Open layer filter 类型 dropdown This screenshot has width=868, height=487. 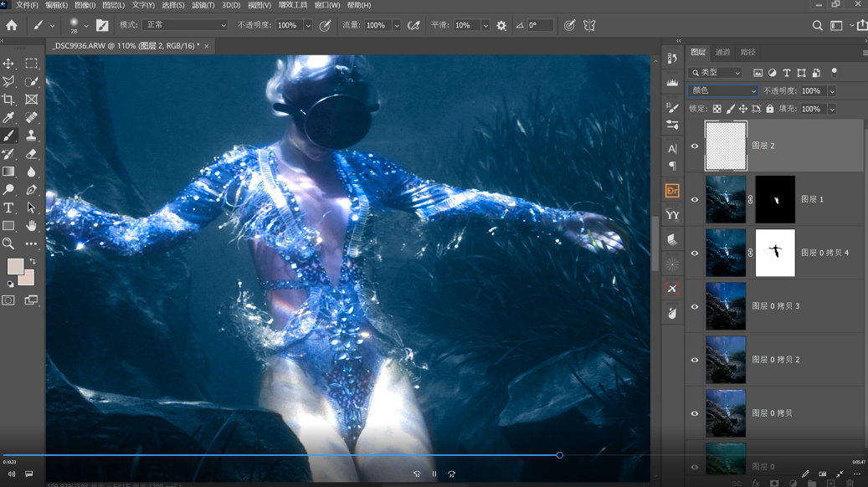click(715, 73)
